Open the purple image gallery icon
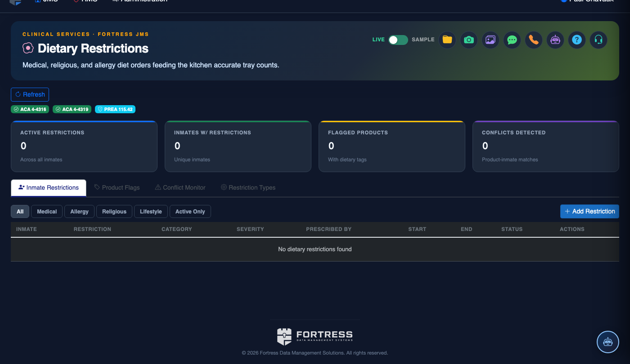Image resolution: width=630 pixels, height=364 pixels. [490, 40]
